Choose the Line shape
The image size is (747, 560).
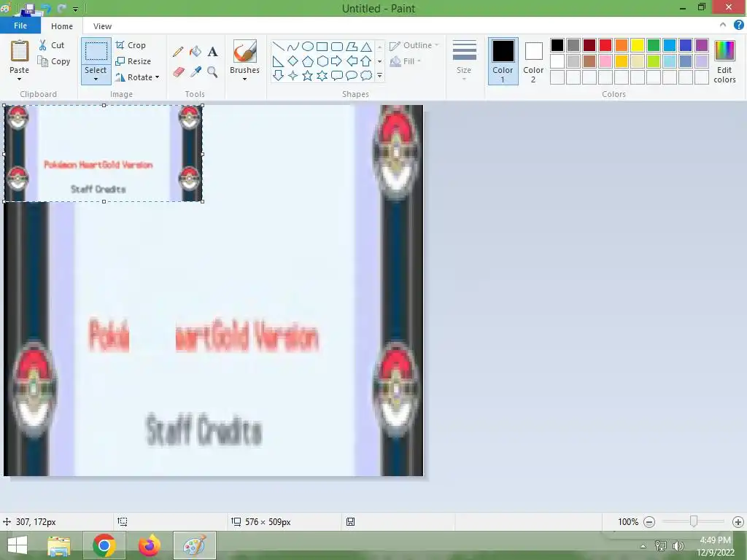(x=278, y=46)
